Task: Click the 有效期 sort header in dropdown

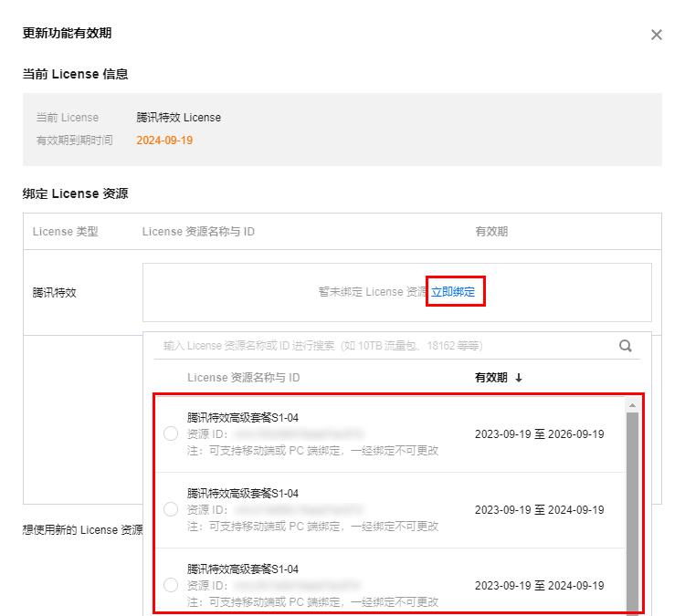Action: (491, 378)
